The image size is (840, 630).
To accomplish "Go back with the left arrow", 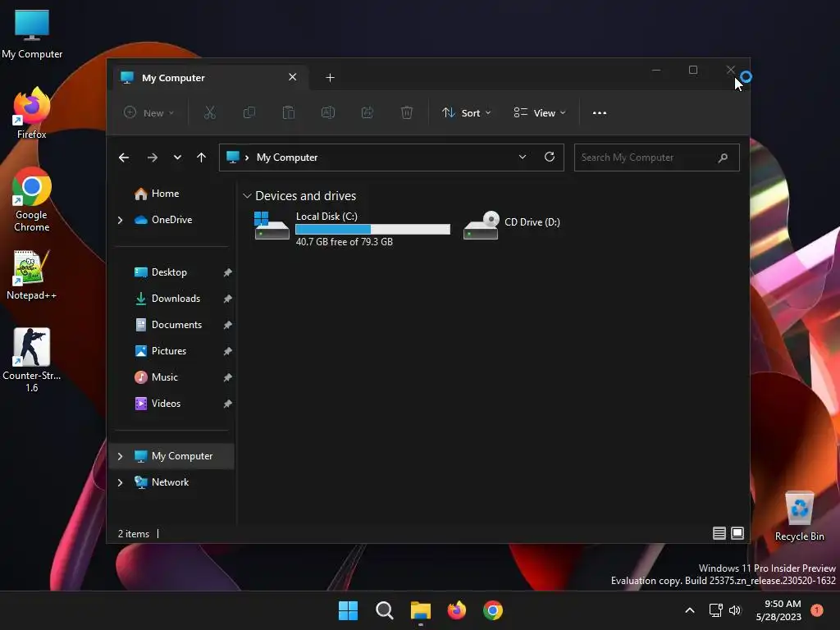I will point(124,157).
